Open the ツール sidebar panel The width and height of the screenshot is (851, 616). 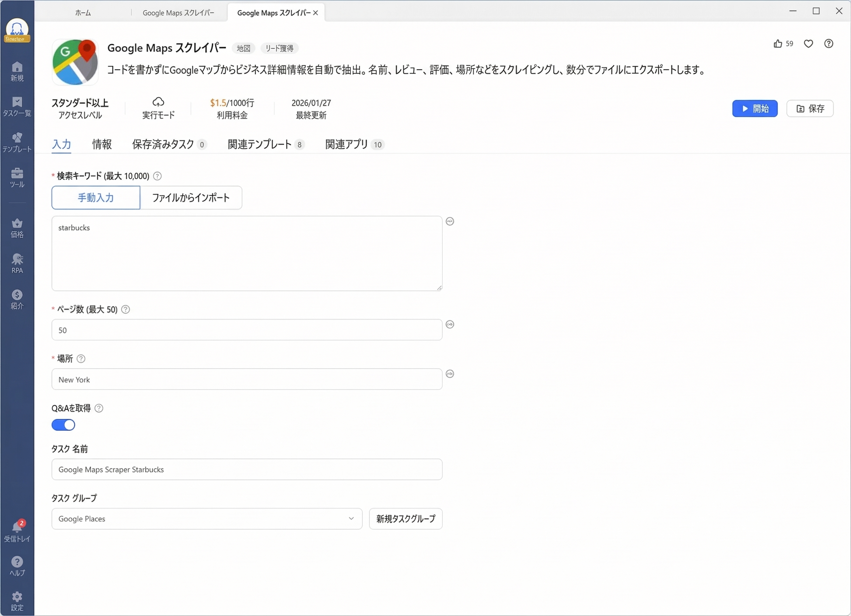pyautogui.click(x=17, y=177)
